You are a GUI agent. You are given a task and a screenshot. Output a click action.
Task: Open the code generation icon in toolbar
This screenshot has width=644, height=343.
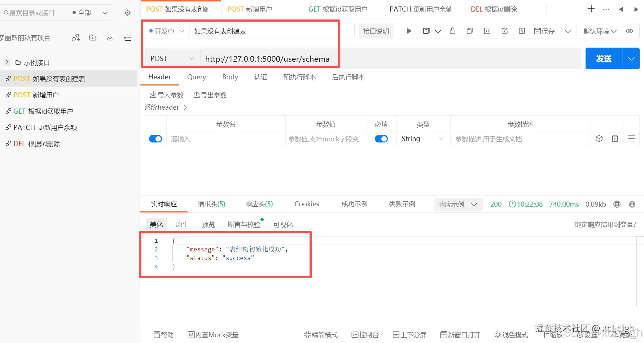(x=487, y=31)
